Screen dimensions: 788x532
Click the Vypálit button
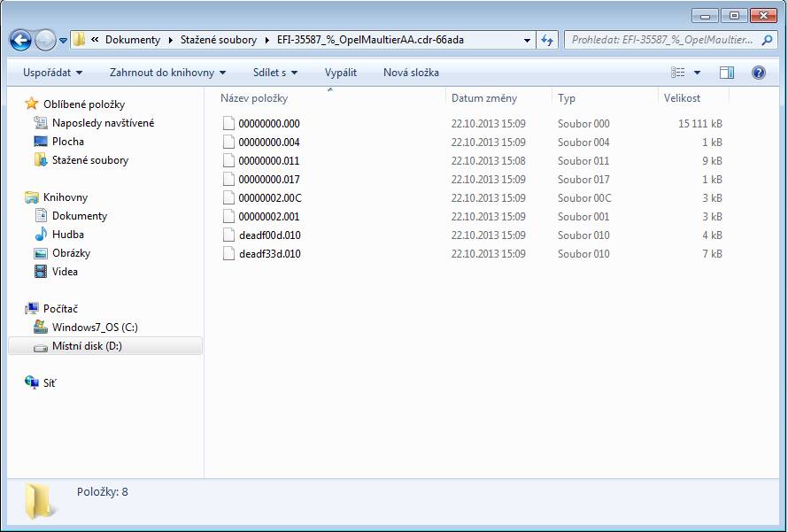pos(341,73)
